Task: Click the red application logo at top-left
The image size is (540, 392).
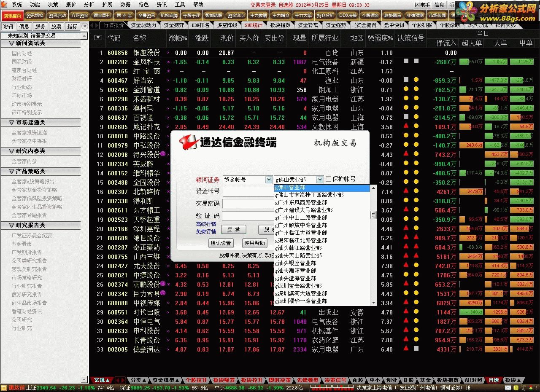Action: click(5, 5)
